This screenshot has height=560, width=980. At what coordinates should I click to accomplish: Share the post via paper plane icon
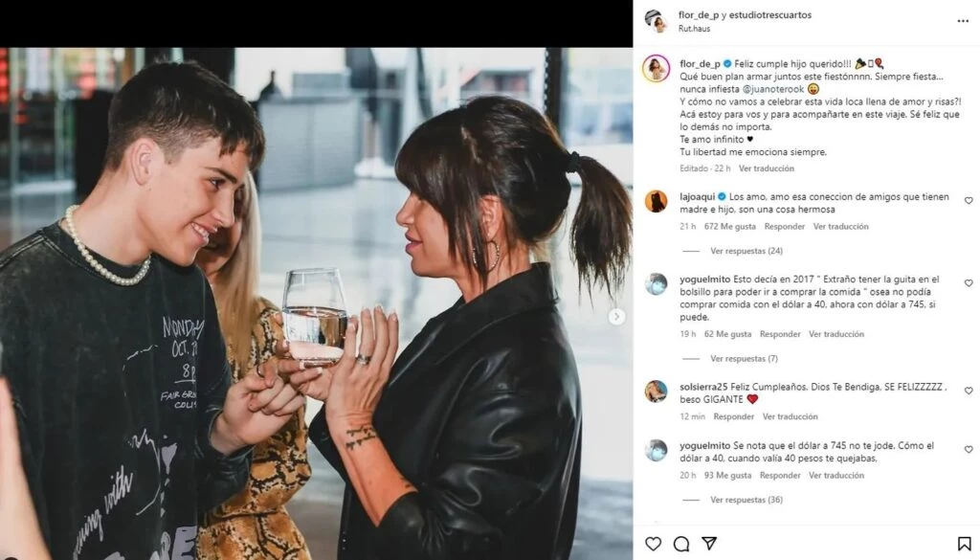(x=710, y=544)
